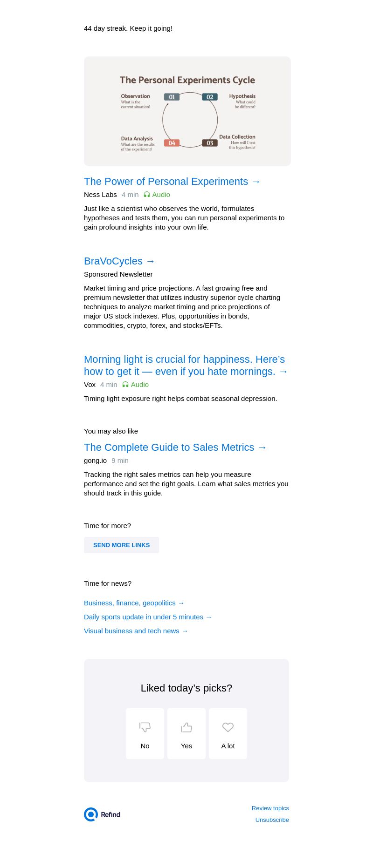Open The Complete Guide to Sales Metrics

coord(175,448)
